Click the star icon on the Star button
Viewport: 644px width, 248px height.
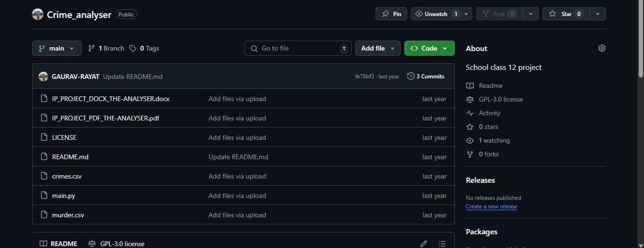[x=552, y=14]
